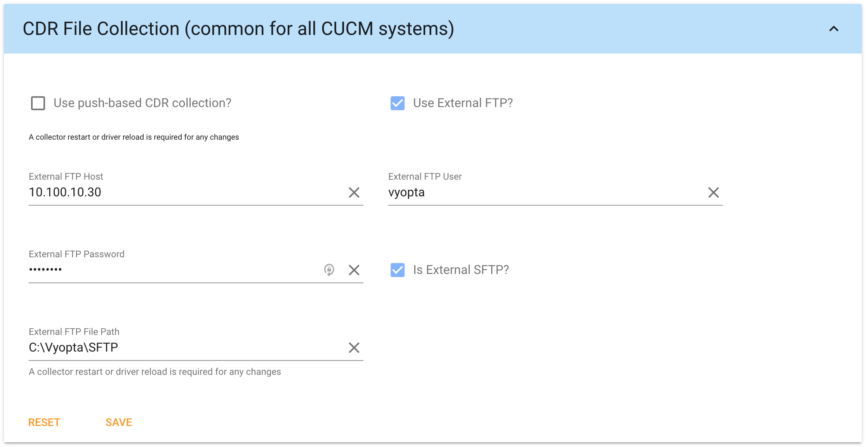Image resolution: width=868 pixels, height=447 pixels.
Task: Click the 'Use External FTP?' label text
Action: pyautogui.click(x=463, y=103)
